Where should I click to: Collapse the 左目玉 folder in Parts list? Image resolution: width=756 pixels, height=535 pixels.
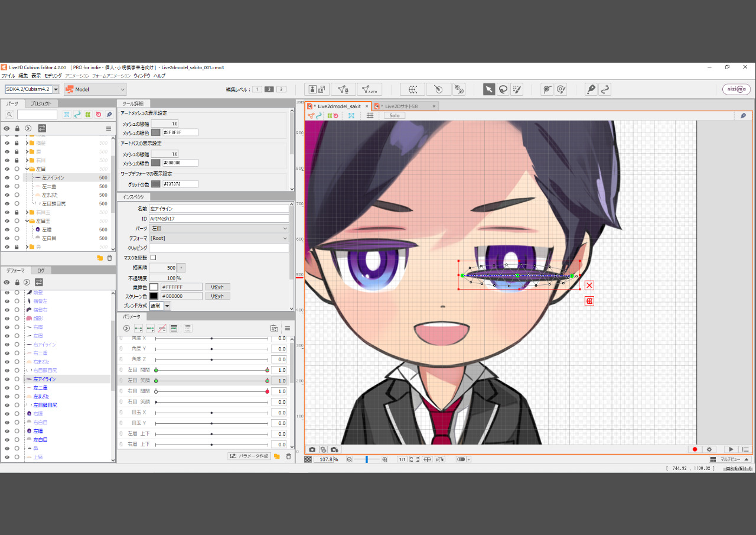pos(27,221)
